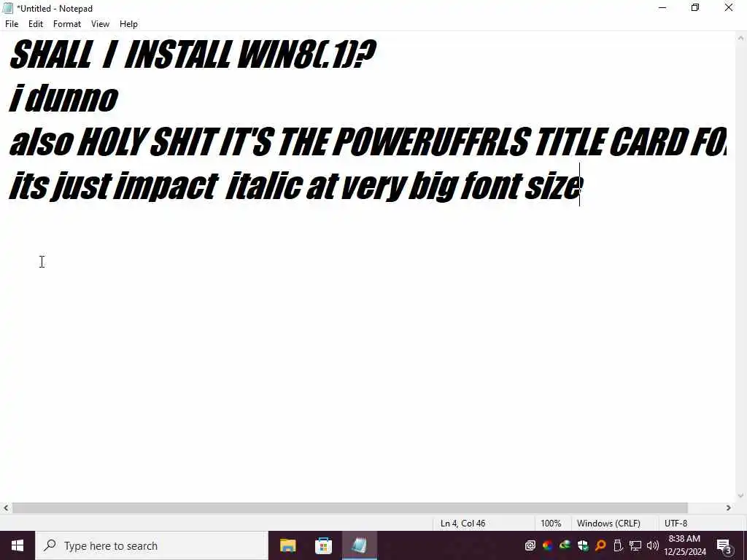Click Show desktop sliver at taskbar end
This screenshot has width=747, height=560.
tap(745, 545)
